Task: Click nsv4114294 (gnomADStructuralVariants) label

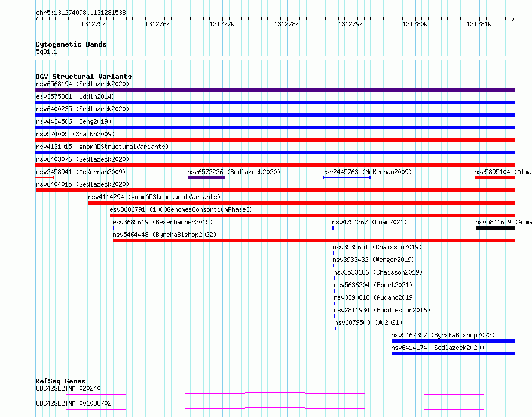Action: (154, 197)
